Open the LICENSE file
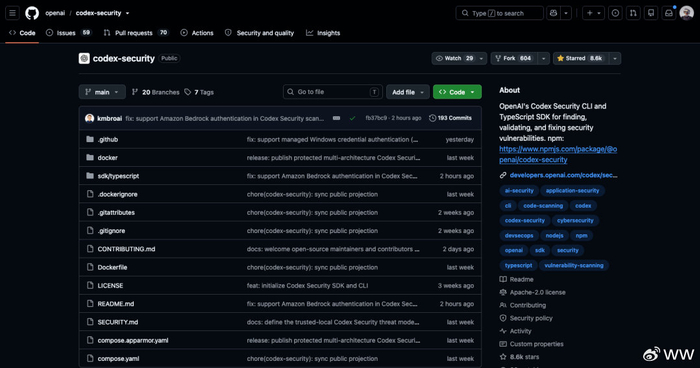The height and width of the screenshot is (368, 700). tap(110, 285)
